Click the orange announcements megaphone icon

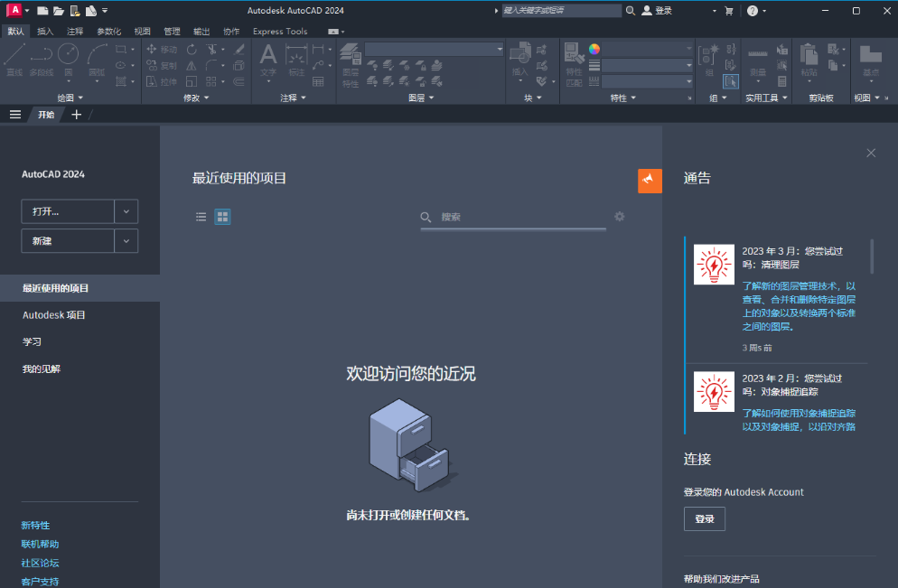(x=650, y=181)
